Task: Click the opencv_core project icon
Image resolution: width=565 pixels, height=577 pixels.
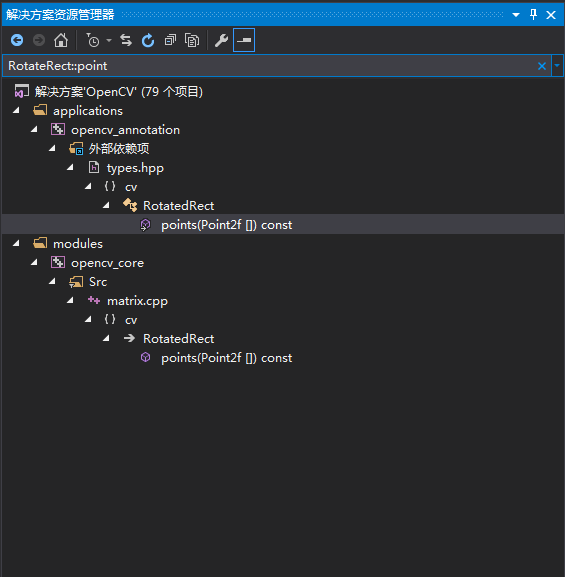Action: pos(58,262)
